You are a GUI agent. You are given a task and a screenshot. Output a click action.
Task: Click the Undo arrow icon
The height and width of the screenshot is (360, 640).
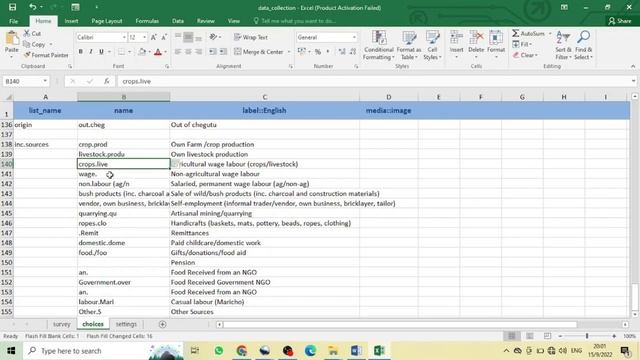coord(33,7)
